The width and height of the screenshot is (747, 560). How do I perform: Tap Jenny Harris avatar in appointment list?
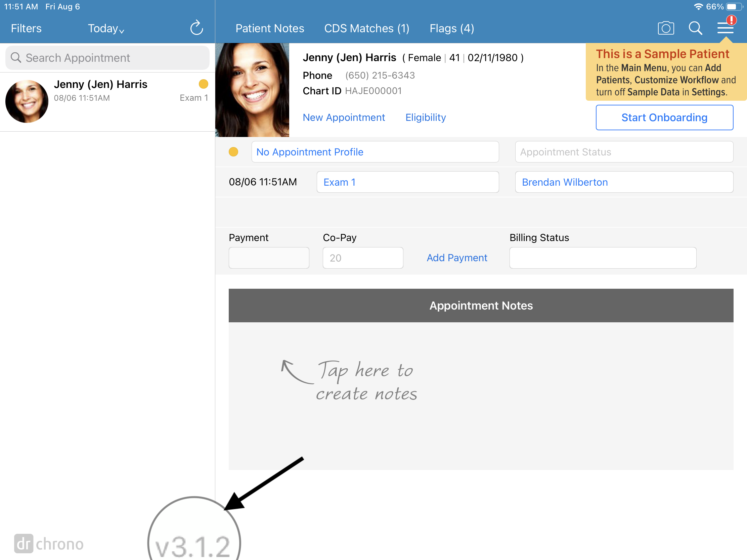27,101
